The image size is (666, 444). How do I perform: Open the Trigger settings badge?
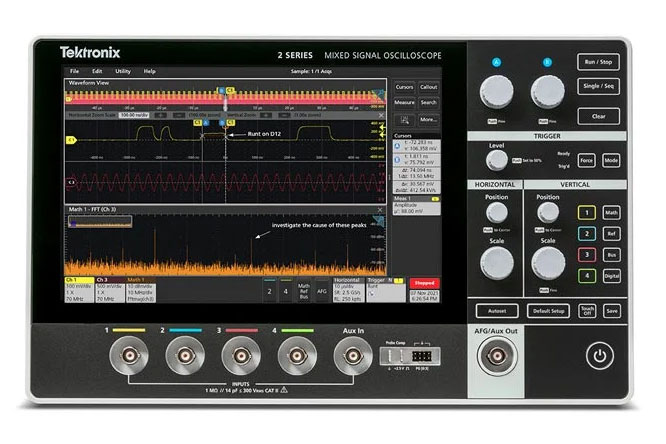(386, 290)
